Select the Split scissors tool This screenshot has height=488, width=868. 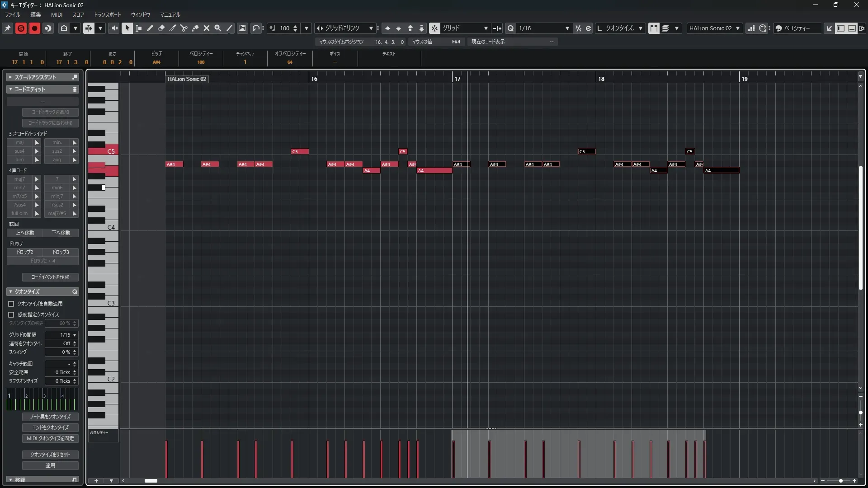click(x=184, y=28)
